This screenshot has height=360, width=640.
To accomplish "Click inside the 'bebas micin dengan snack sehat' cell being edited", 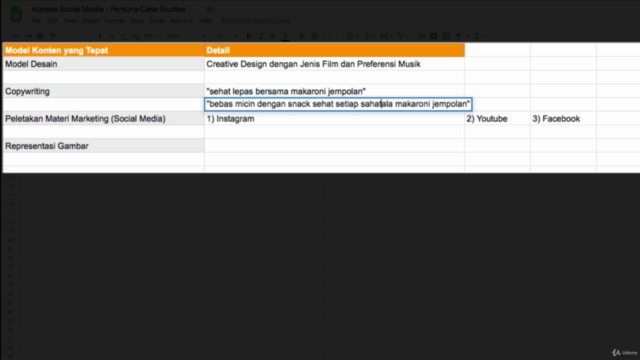I will point(338,104).
